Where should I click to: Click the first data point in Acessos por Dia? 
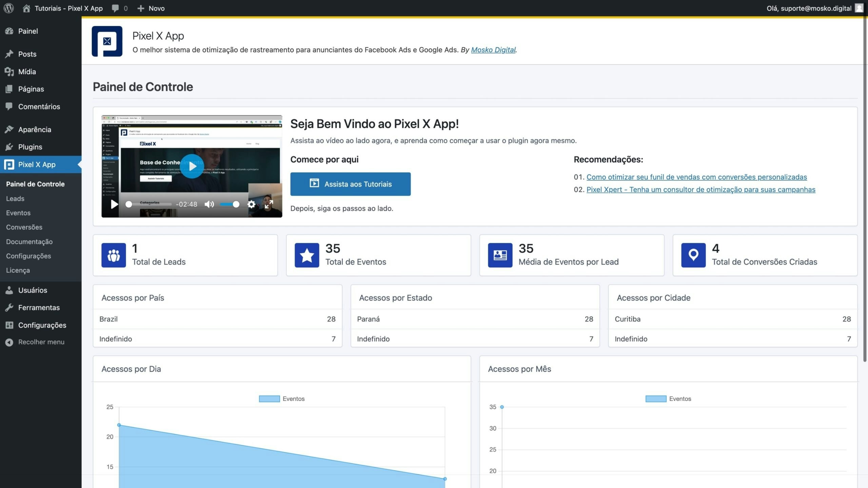119,425
